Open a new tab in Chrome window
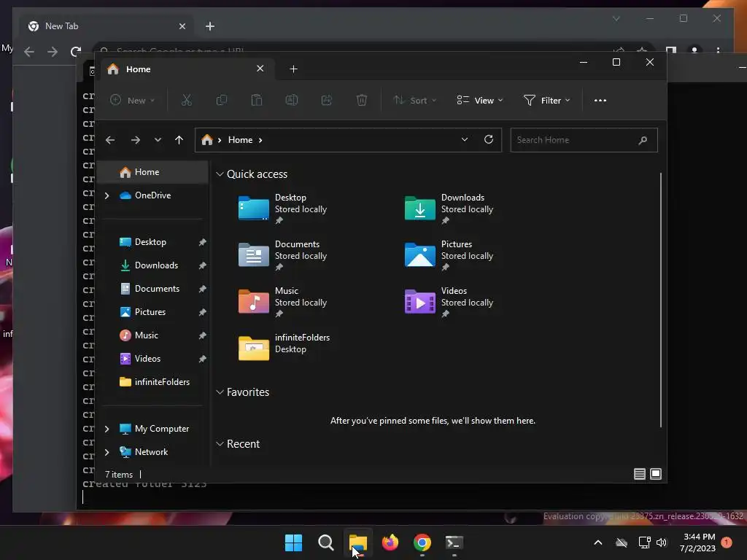 click(x=210, y=26)
